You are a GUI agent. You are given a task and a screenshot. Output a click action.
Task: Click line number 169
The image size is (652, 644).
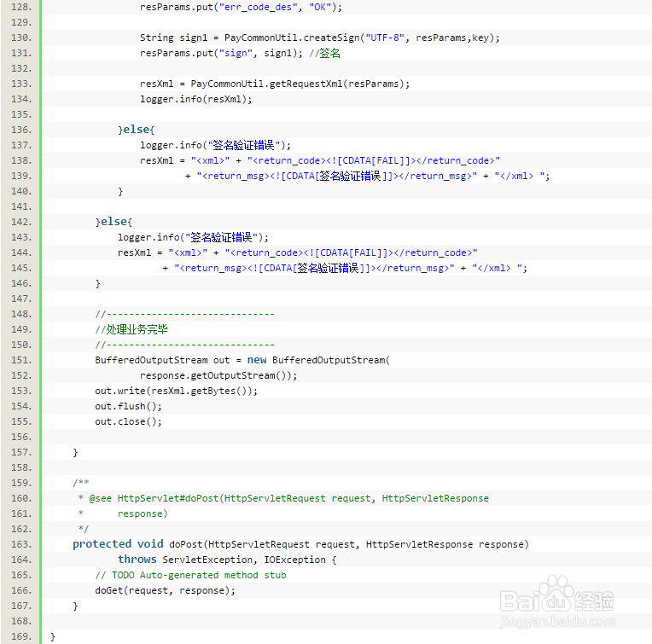point(21,636)
